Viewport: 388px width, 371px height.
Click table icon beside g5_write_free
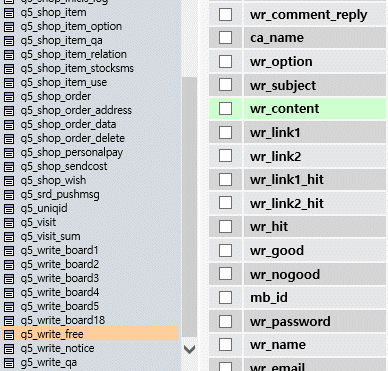[9, 335]
